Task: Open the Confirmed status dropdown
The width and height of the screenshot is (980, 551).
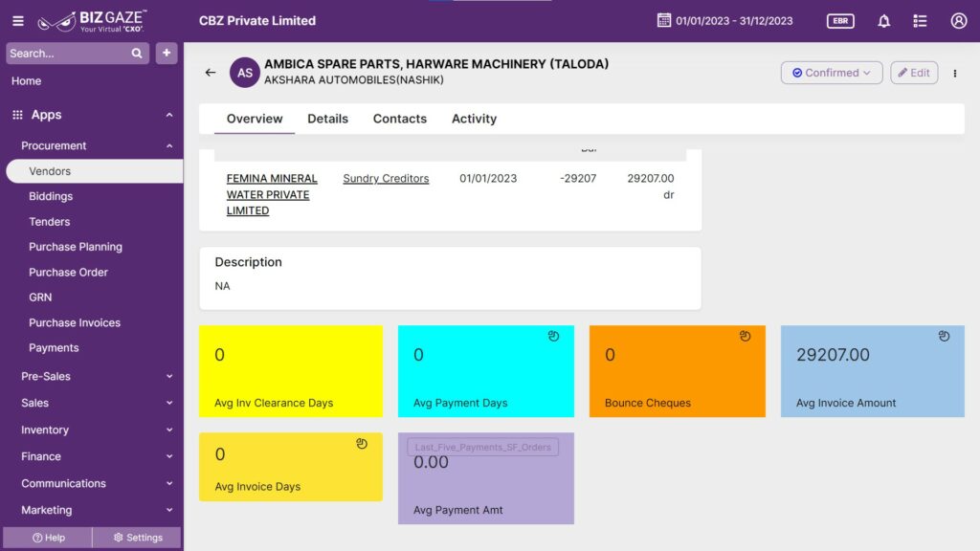Action: point(832,73)
